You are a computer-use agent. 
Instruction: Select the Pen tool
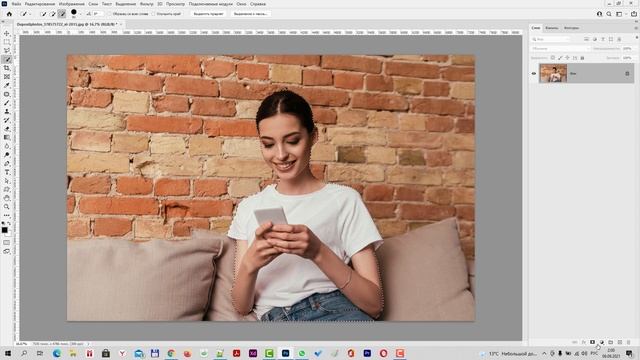coord(7,164)
